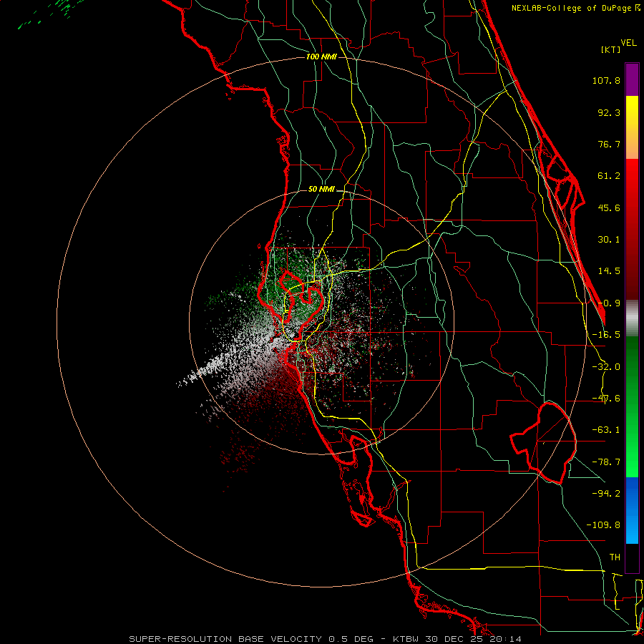The image size is (644, 644).
Task: Click the Lake Okeechobee outline on map
Action: pos(543,443)
